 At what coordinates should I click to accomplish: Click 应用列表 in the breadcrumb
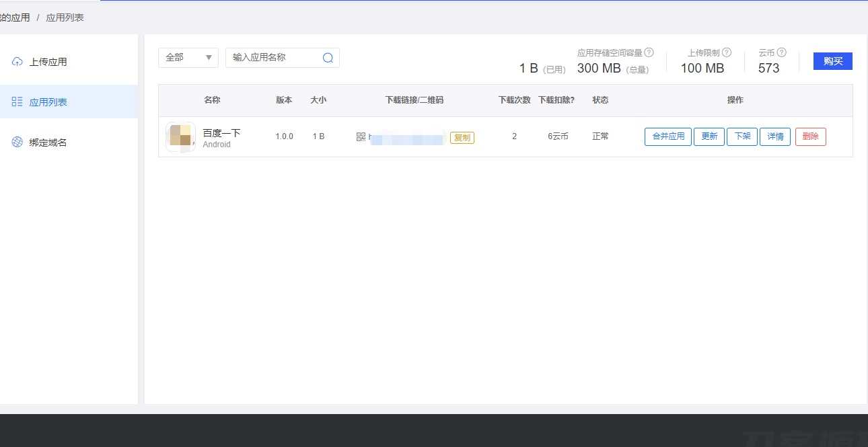65,17
